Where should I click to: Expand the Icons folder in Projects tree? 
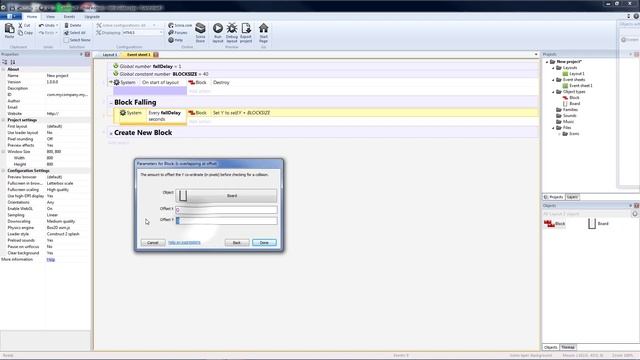(x=560, y=134)
